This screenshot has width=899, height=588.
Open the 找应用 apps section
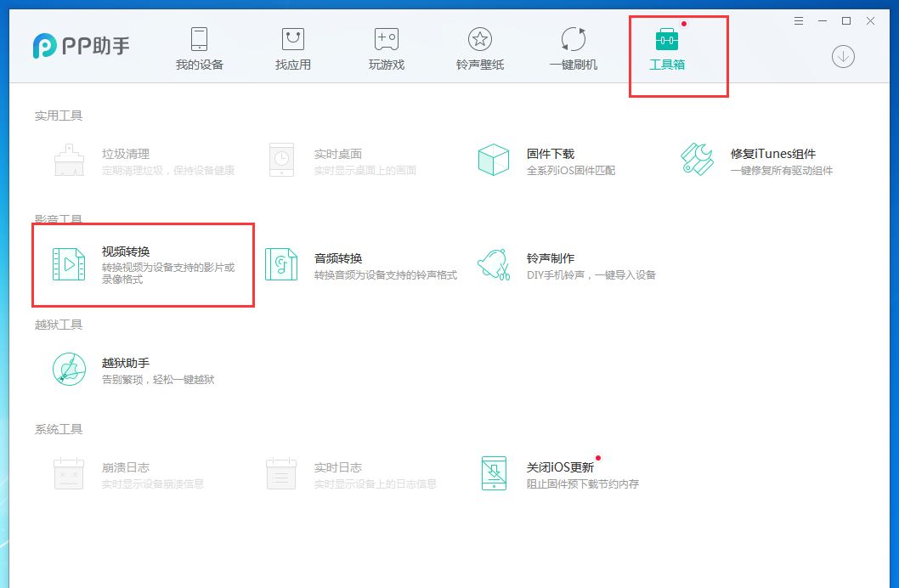292,47
